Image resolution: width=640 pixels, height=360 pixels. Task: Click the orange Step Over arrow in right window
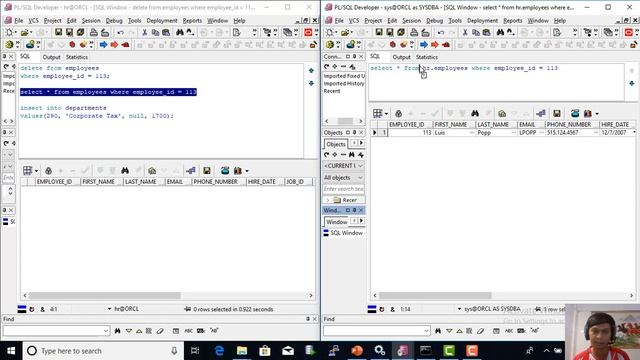(x=435, y=44)
